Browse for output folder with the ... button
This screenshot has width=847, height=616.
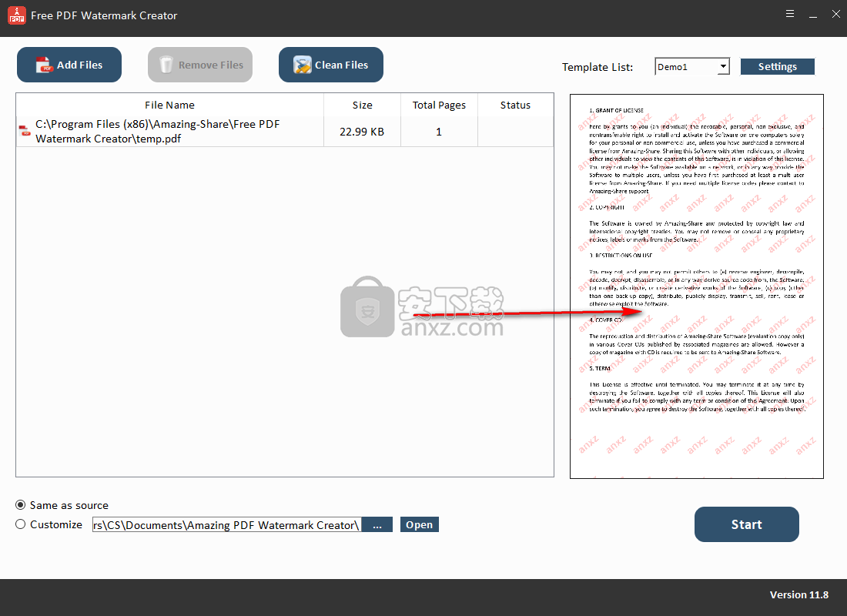pos(377,524)
